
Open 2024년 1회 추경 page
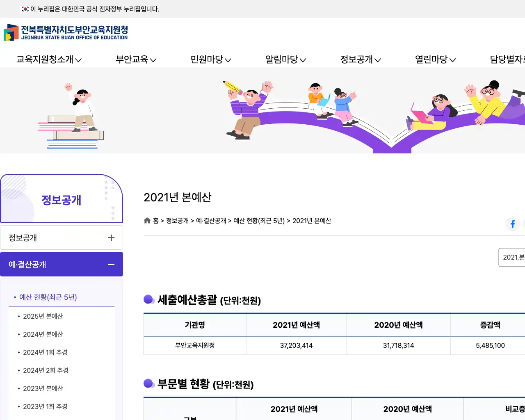[45, 352]
